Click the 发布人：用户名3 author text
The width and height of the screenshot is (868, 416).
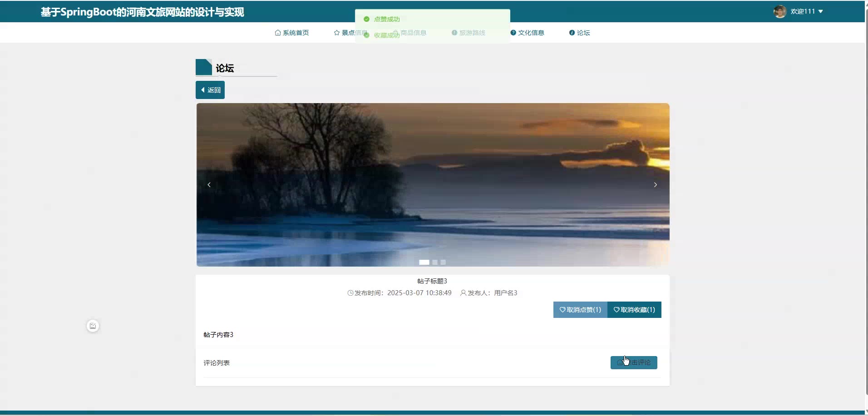pos(489,293)
